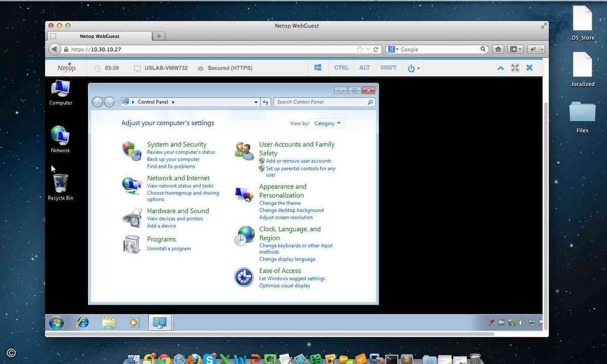Viewport: 607px width, 364px height.
Task: Open the Files folder on Mac desktop
Action: [582, 117]
